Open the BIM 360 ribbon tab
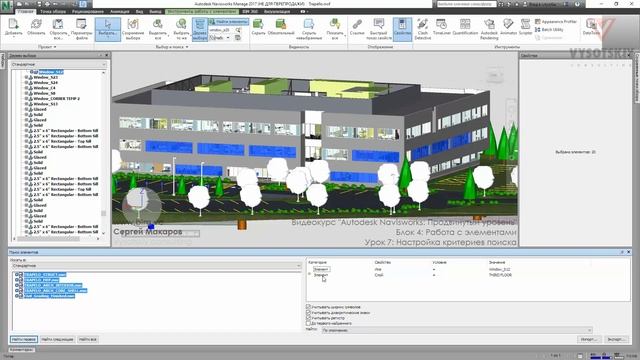Image resolution: width=640 pixels, height=360 pixels. click(249, 11)
